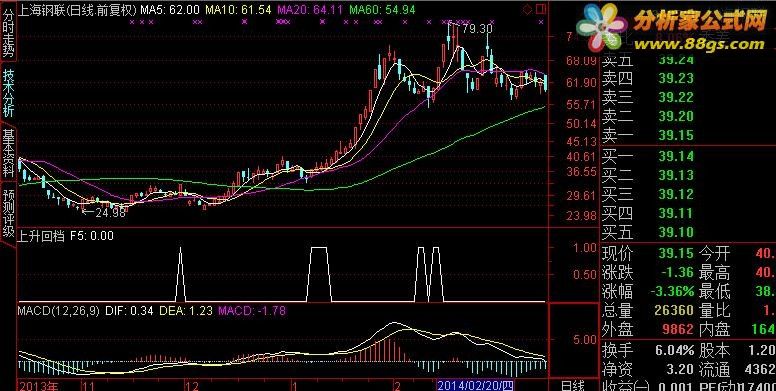Select the 技术分析 side tab
776x391 pixels.
point(8,92)
